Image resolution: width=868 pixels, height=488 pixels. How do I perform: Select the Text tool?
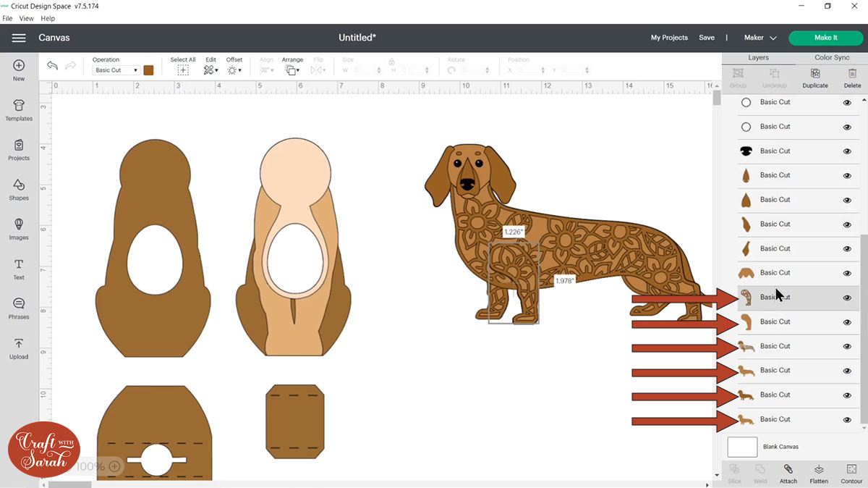click(19, 269)
